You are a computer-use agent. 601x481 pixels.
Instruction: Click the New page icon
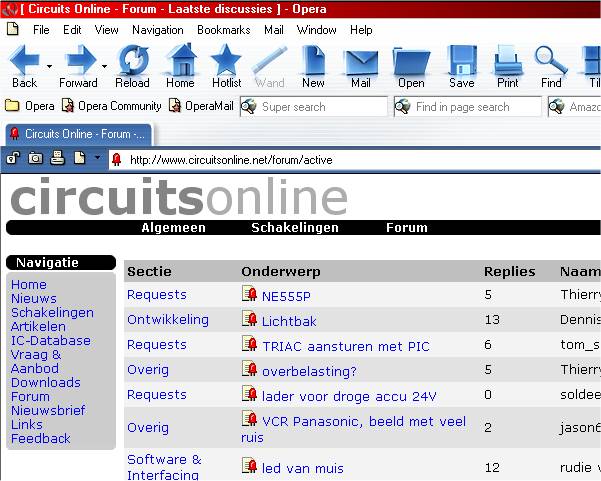point(313,63)
